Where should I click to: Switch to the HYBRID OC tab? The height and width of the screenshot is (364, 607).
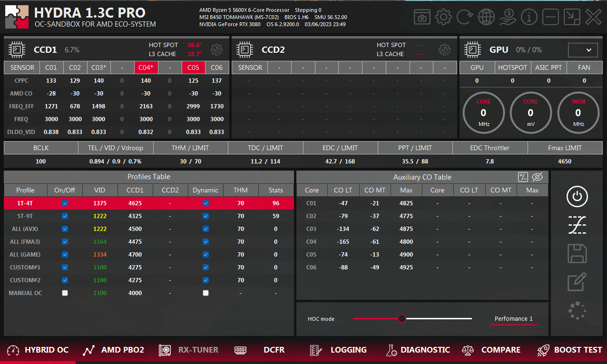coord(38,350)
